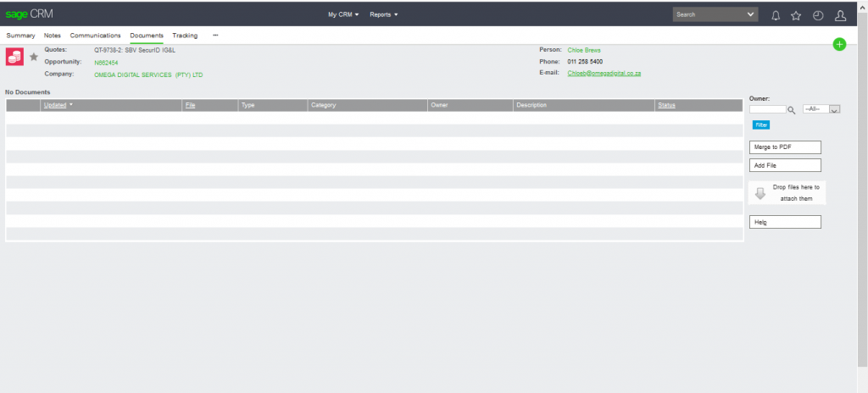Click the Merge to PDF button
Screen dimensions: 868x393
[x=785, y=147]
